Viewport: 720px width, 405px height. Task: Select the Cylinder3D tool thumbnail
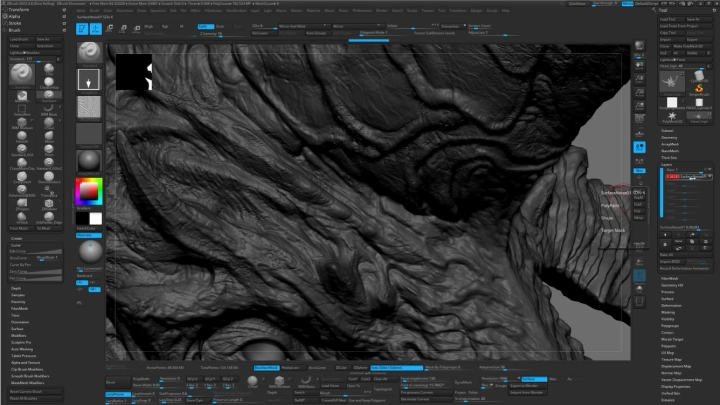[699, 77]
